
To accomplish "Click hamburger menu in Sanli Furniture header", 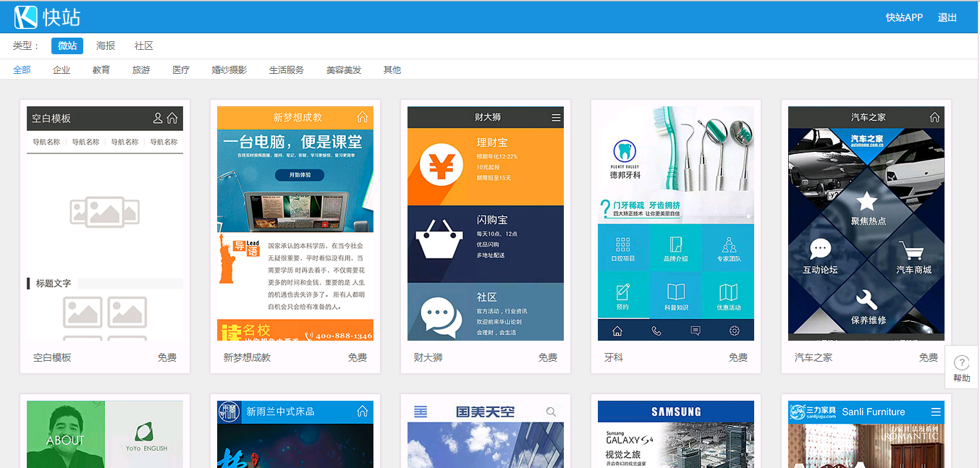I will coord(936,412).
